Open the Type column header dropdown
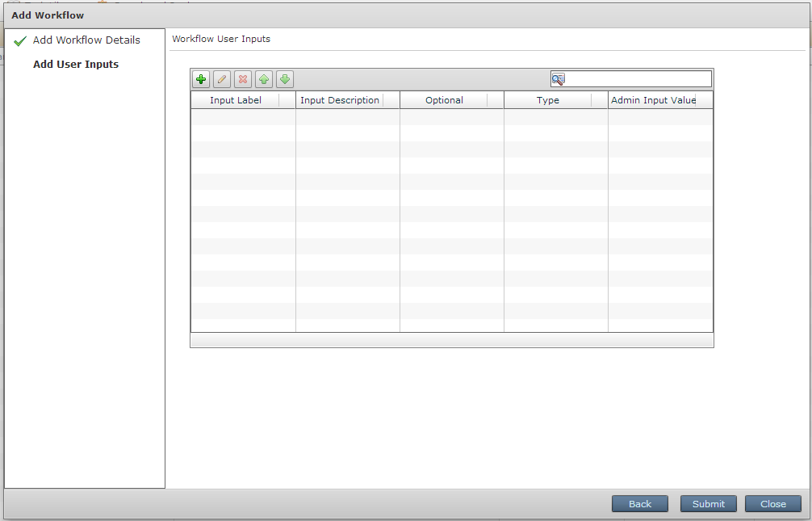The width and height of the screenshot is (812, 521). 601,99
